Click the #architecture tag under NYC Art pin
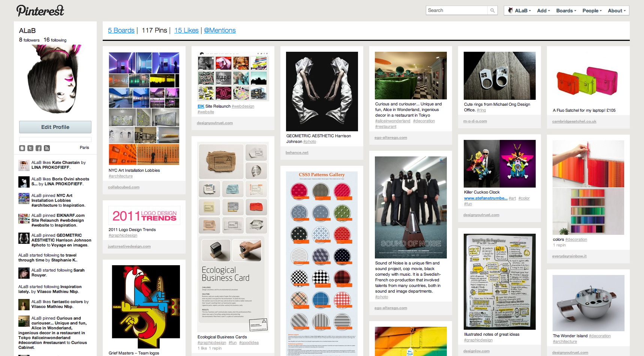 (x=121, y=176)
